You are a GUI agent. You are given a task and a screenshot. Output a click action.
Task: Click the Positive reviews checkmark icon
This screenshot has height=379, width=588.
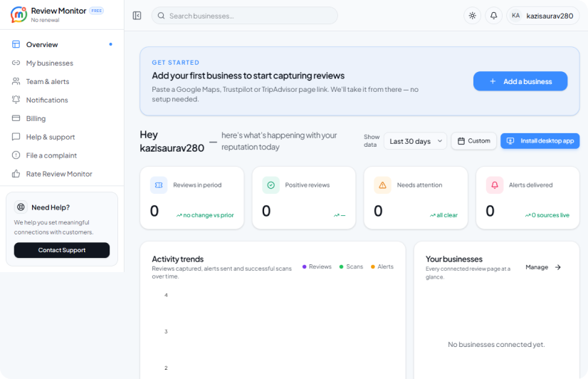click(x=271, y=185)
